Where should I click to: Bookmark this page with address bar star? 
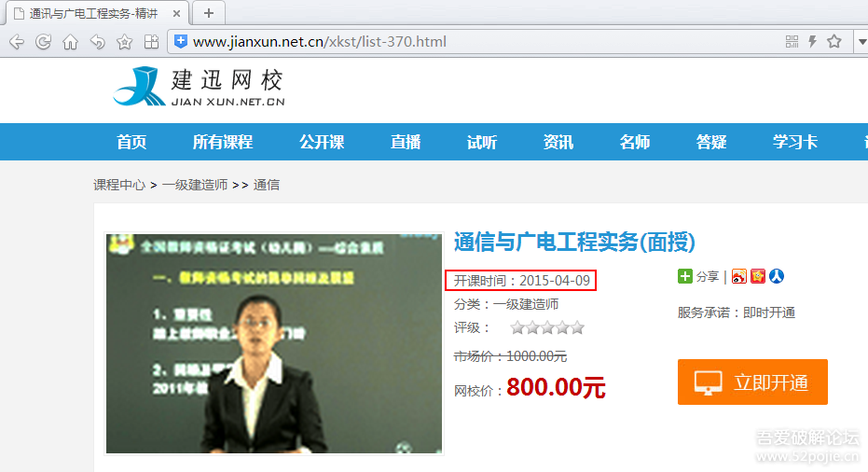[834, 42]
